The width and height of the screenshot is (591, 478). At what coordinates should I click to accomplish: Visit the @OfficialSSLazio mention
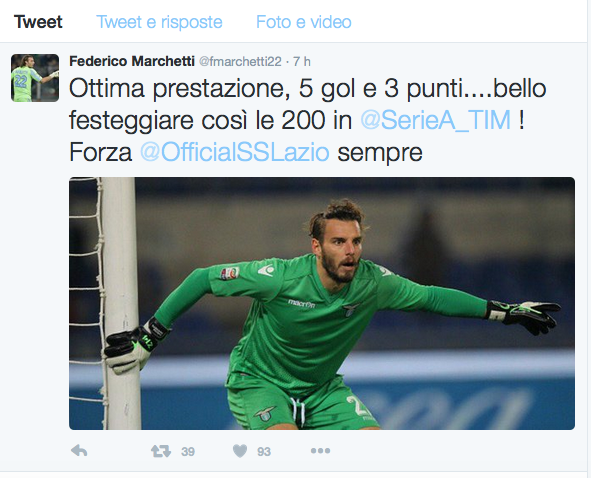tap(235, 153)
